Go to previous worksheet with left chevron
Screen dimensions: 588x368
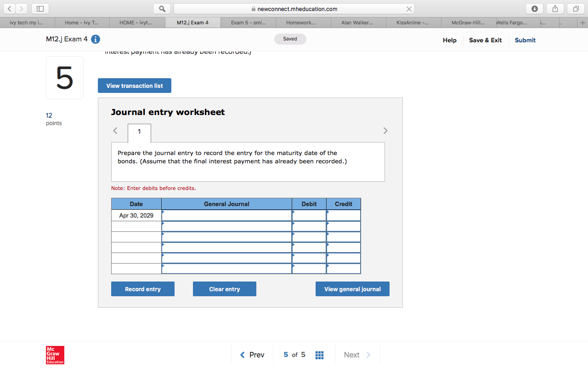tap(115, 131)
